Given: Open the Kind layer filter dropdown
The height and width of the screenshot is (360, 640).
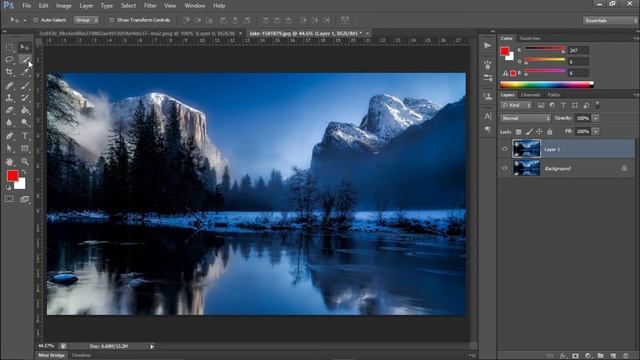Looking at the screenshot, I should point(517,105).
